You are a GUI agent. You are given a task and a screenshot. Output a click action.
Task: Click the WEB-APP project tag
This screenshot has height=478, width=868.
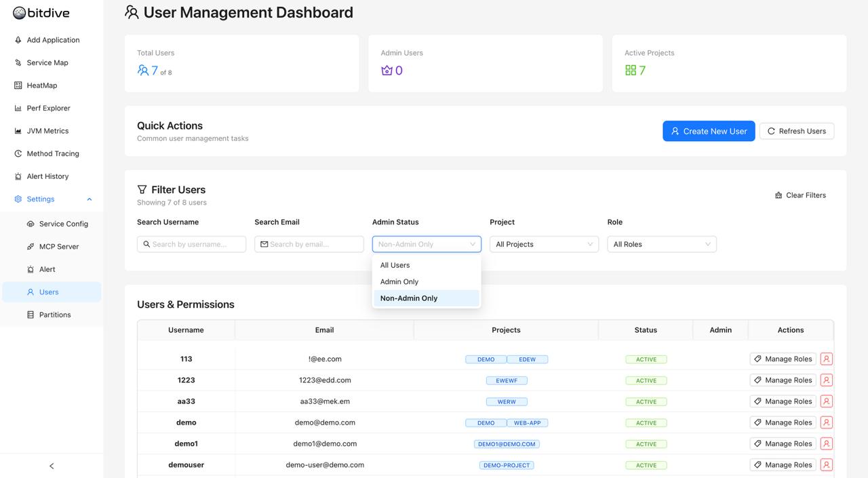[x=527, y=423]
